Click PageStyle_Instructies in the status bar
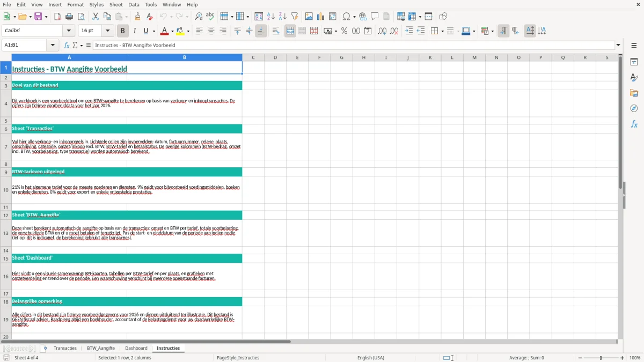The width and height of the screenshot is (644, 362). click(238, 358)
